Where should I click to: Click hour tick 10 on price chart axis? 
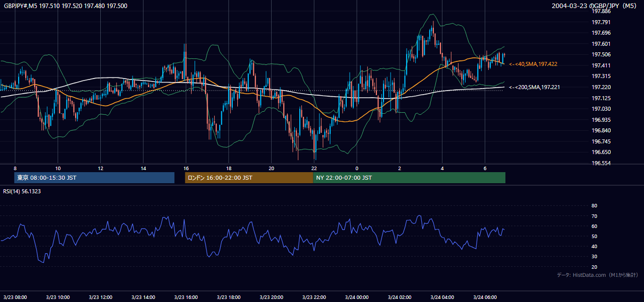pos(58,168)
